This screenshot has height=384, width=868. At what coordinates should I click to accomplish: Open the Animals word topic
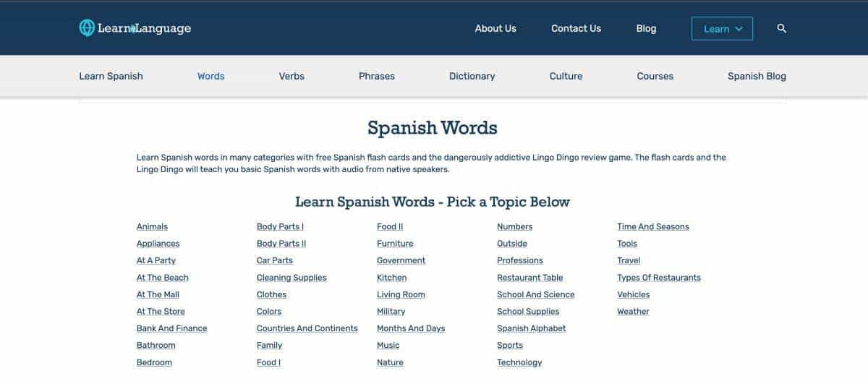tap(152, 227)
